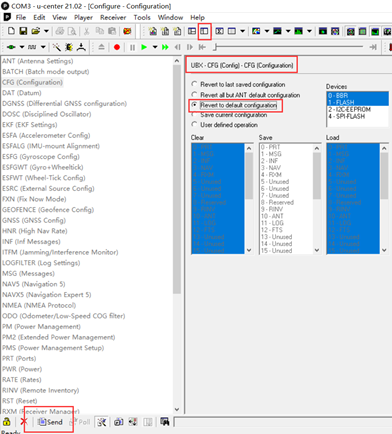
Task: Click the Poll button
Action: click(80, 422)
